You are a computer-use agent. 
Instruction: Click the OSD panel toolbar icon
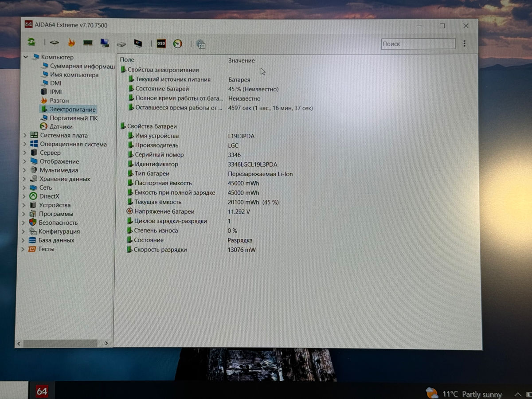tap(161, 43)
